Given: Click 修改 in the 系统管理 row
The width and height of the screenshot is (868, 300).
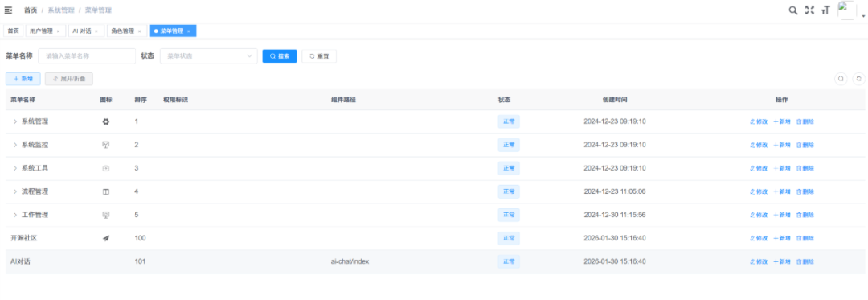Looking at the screenshot, I should [759, 121].
